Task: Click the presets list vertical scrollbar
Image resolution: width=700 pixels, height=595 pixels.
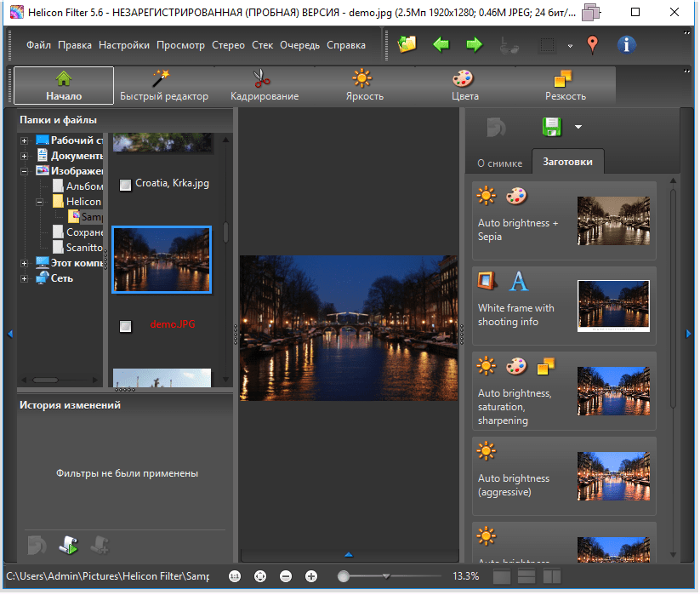Action: [674, 299]
